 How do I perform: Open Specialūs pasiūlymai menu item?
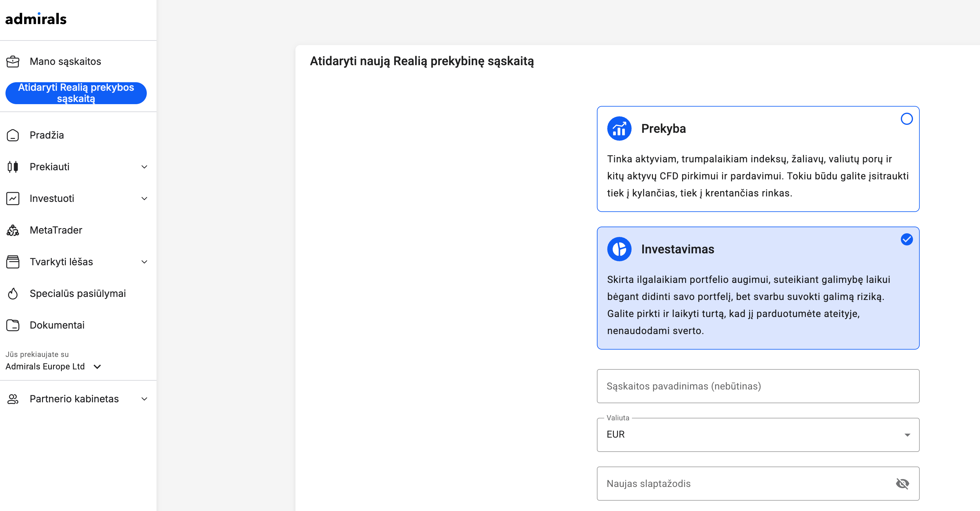[x=78, y=293]
